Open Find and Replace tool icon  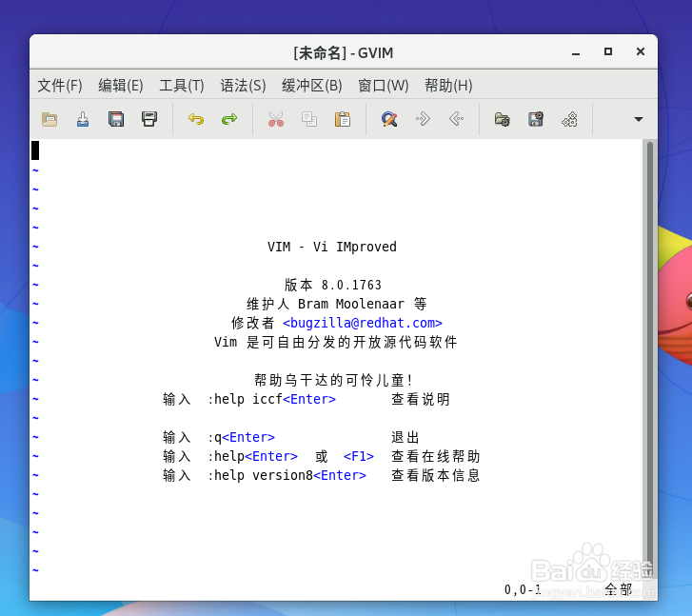(389, 119)
